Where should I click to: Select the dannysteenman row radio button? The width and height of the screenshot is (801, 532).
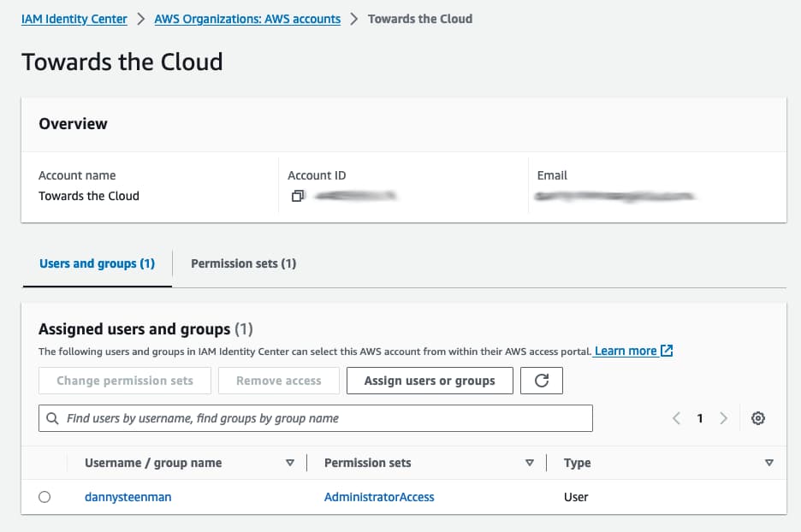click(x=44, y=496)
